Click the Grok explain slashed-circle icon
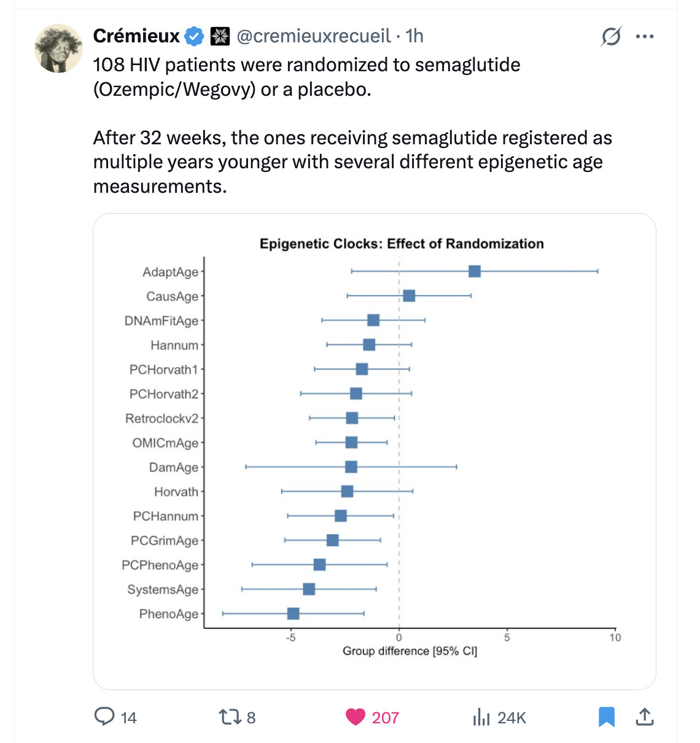700x743 pixels. tap(611, 37)
